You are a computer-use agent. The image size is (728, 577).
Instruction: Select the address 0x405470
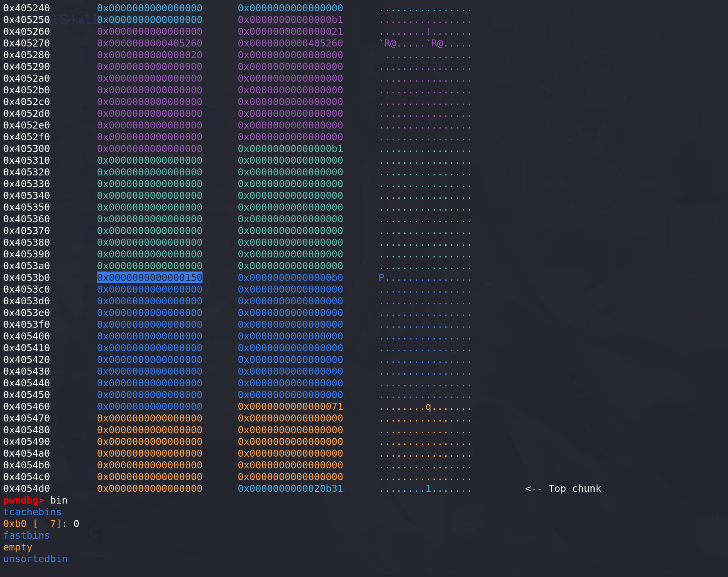27,418
